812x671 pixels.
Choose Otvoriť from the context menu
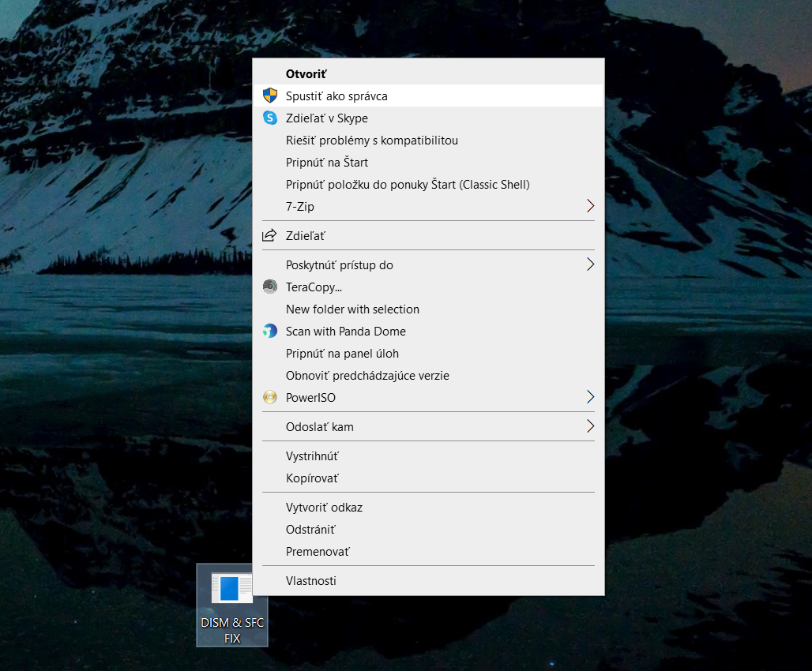click(x=306, y=73)
